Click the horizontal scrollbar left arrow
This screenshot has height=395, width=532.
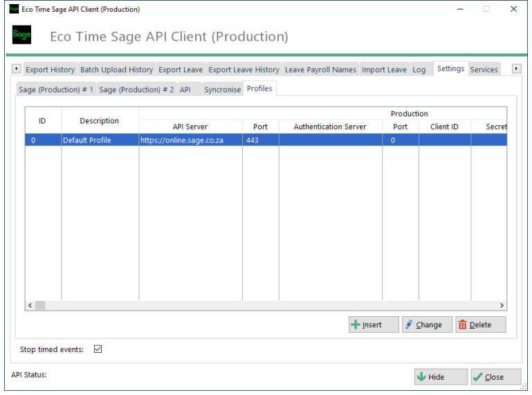(x=30, y=305)
